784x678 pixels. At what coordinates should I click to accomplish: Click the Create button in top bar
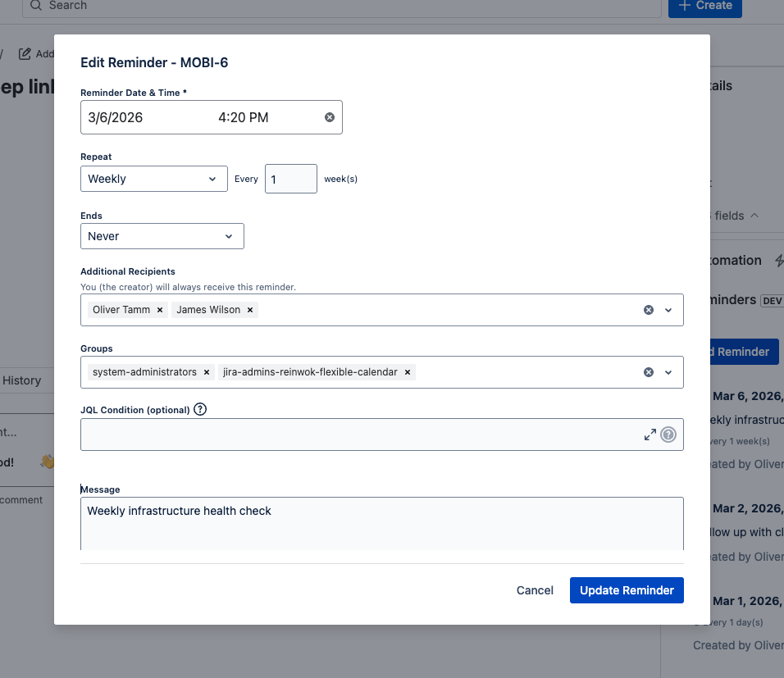pyautogui.click(x=704, y=6)
